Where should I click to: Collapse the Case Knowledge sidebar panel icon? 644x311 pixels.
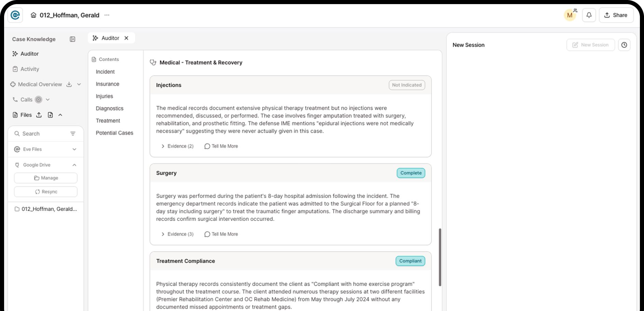click(72, 39)
